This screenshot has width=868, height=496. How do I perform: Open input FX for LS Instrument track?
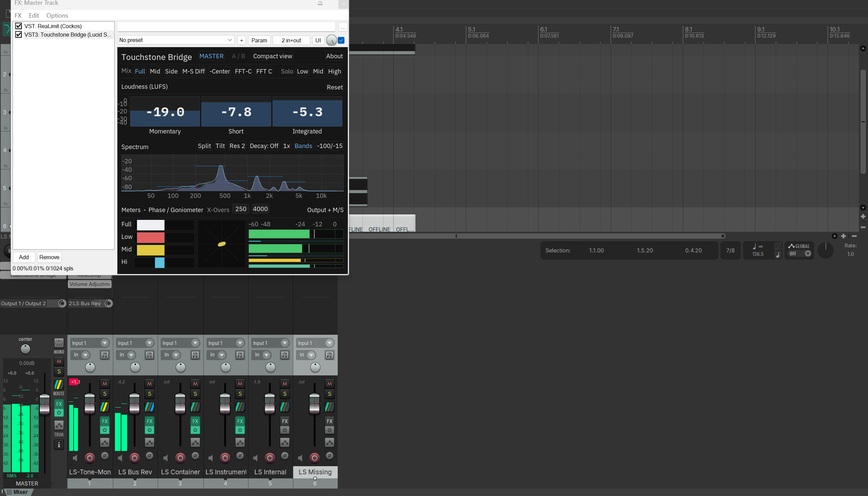click(x=240, y=355)
